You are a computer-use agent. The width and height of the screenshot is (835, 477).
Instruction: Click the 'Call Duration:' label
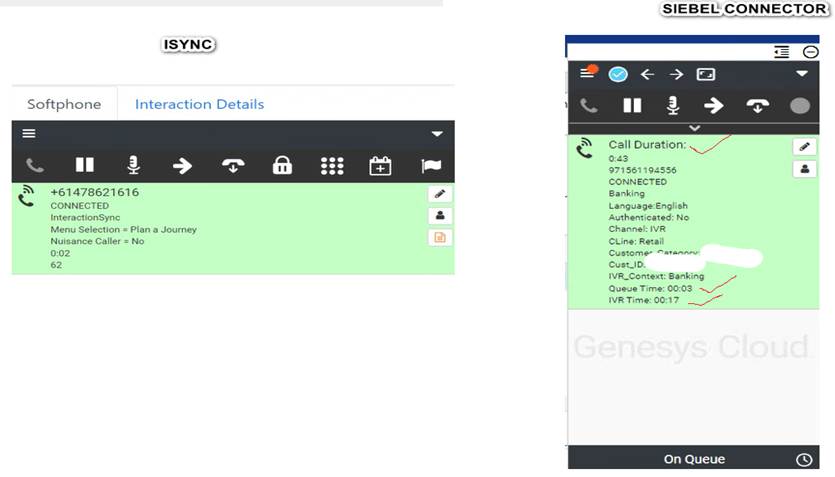[647, 144]
